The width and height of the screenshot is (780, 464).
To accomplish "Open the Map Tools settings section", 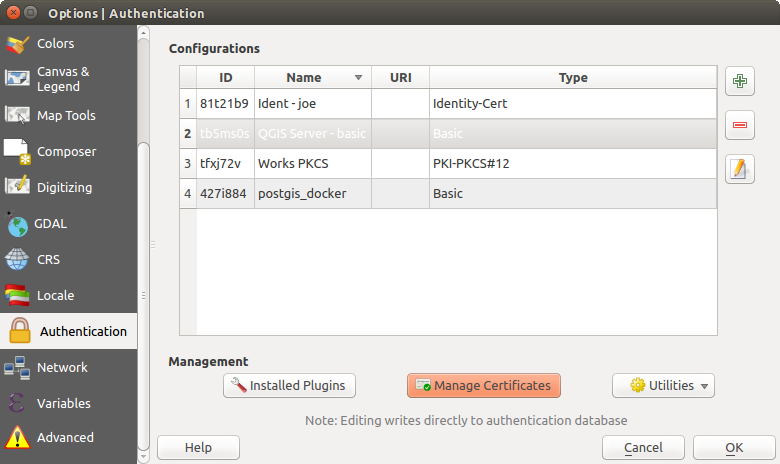I will coord(68,116).
